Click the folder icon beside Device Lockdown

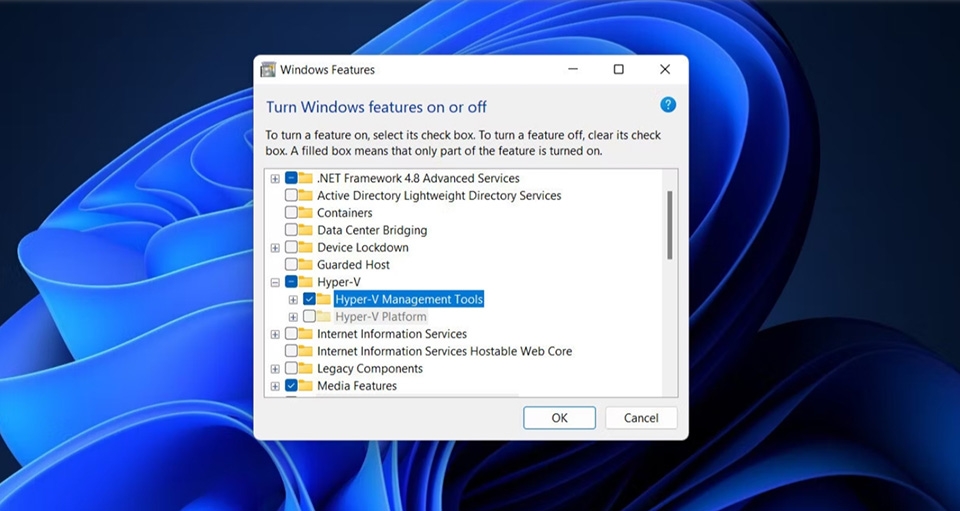coord(305,248)
